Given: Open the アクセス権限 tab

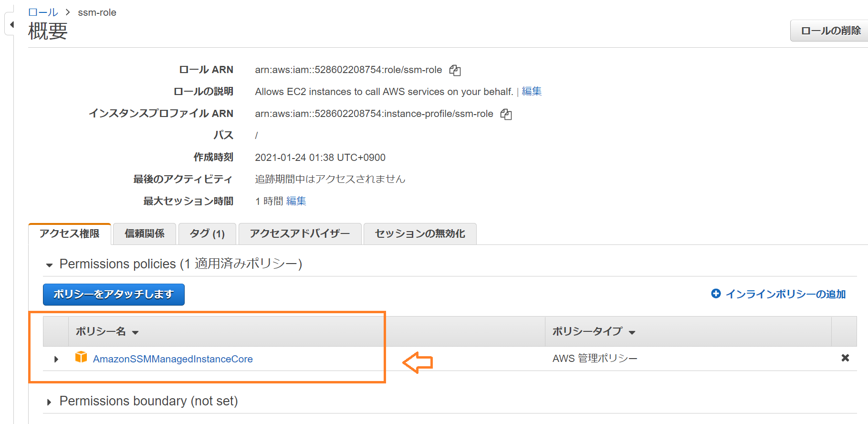Looking at the screenshot, I should pos(70,234).
